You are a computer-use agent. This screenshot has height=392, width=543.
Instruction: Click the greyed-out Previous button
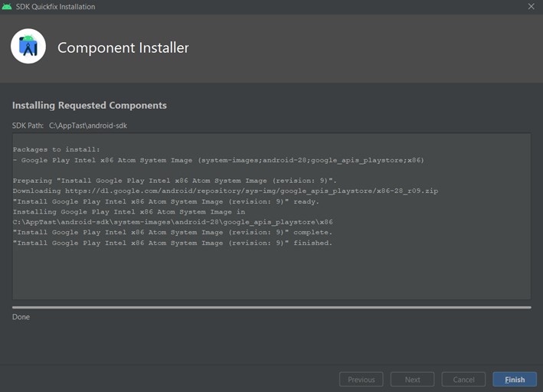coord(361,379)
